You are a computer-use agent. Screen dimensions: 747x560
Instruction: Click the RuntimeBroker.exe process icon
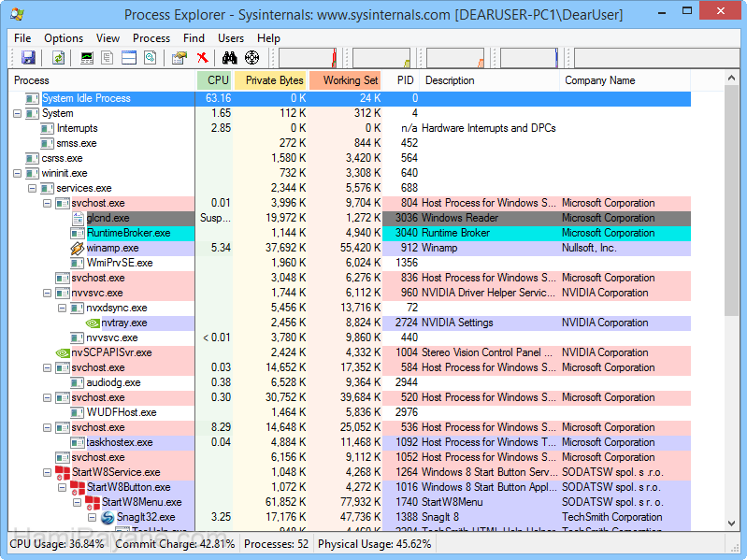(78, 234)
